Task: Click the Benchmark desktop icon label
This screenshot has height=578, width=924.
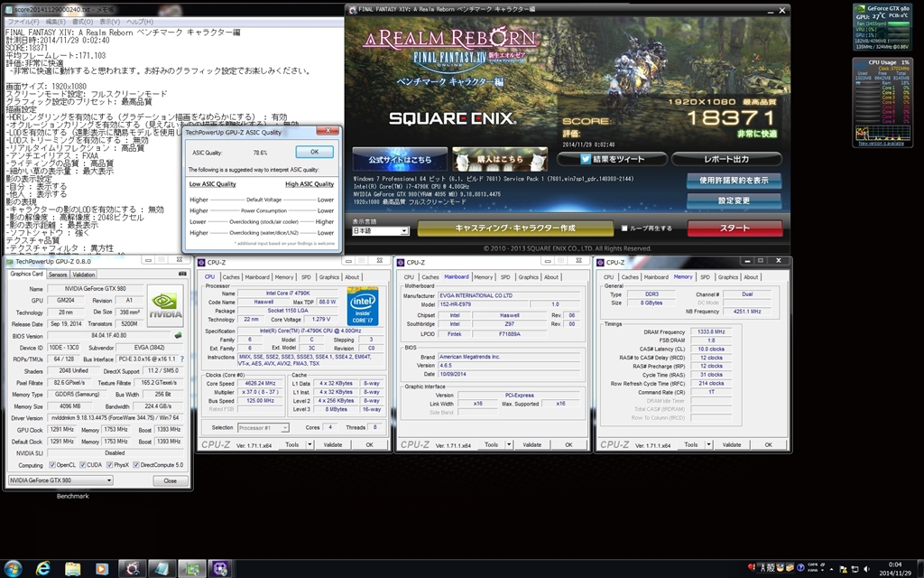Action: [72, 496]
